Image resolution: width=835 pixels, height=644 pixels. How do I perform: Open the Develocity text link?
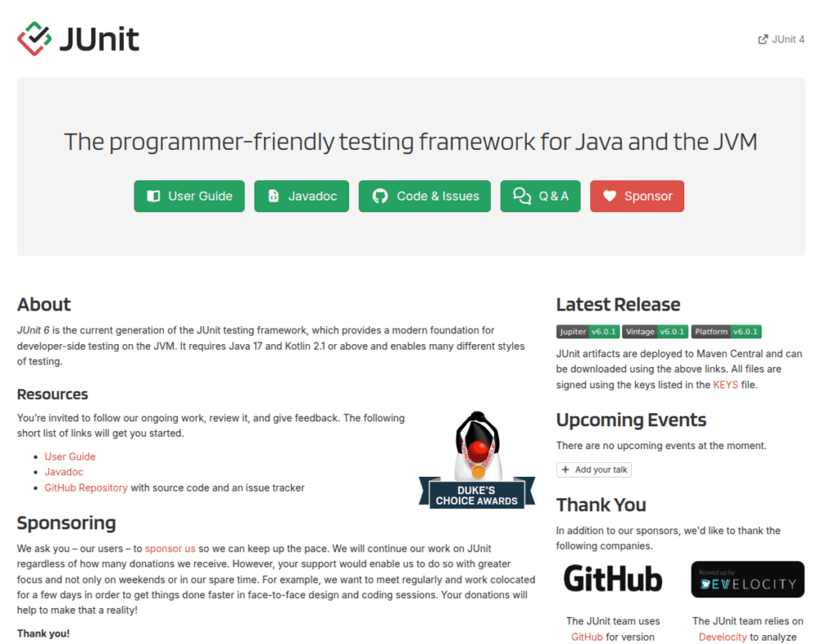pos(722,637)
